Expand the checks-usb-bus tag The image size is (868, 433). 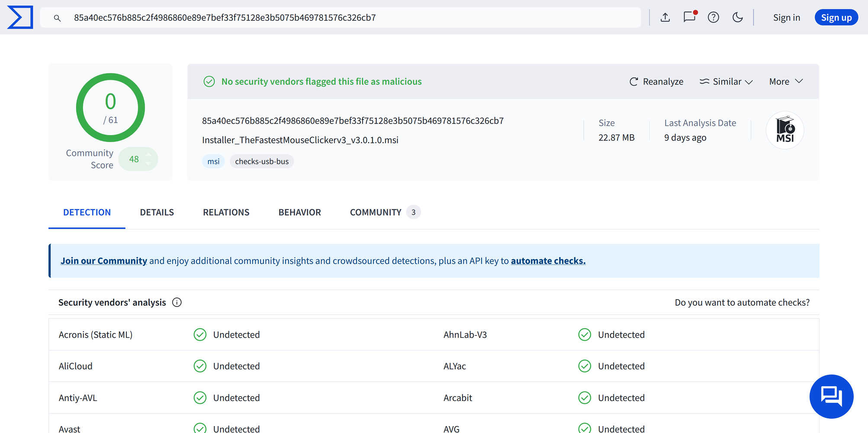pos(261,161)
